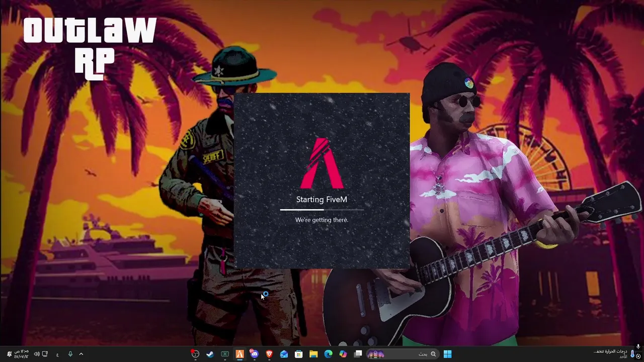The height and width of the screenshot is (362, 644).
Task: Click the Starting FiveM progress bar
Action: click(322, 210)
